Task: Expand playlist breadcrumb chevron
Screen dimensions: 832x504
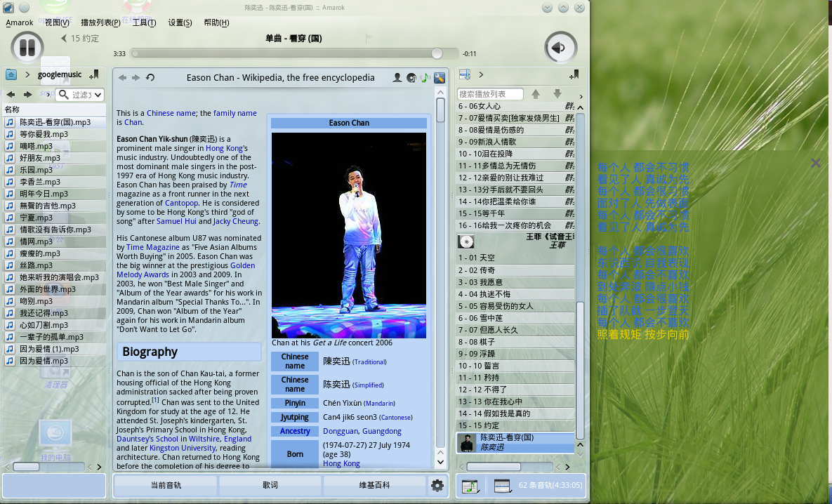Action: (481, 75)
